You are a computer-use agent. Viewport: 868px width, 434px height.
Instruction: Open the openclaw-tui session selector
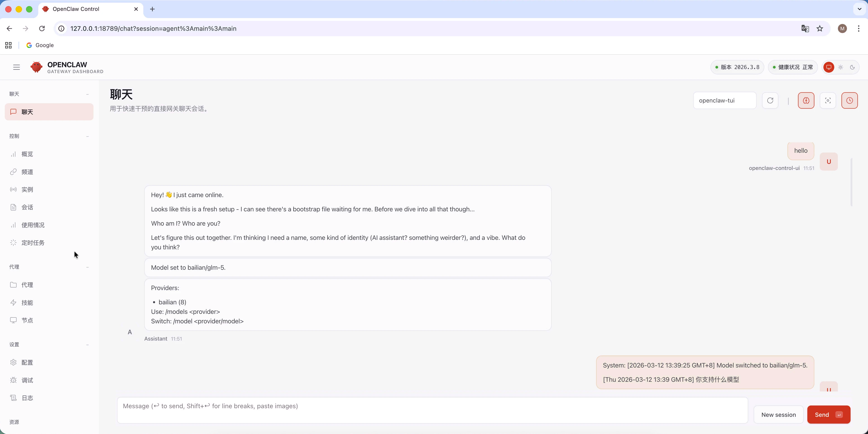(724, 100)
